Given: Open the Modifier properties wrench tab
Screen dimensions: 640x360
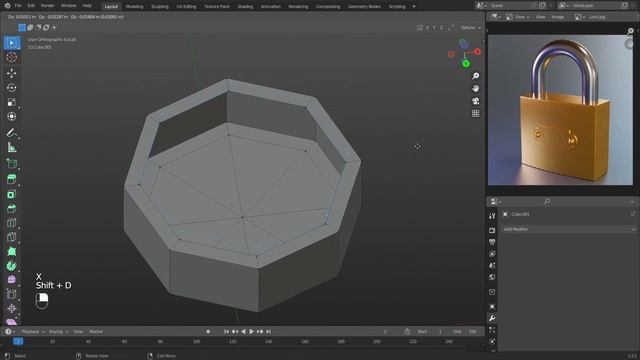Looking at the screenshot, I should [492, 318].
